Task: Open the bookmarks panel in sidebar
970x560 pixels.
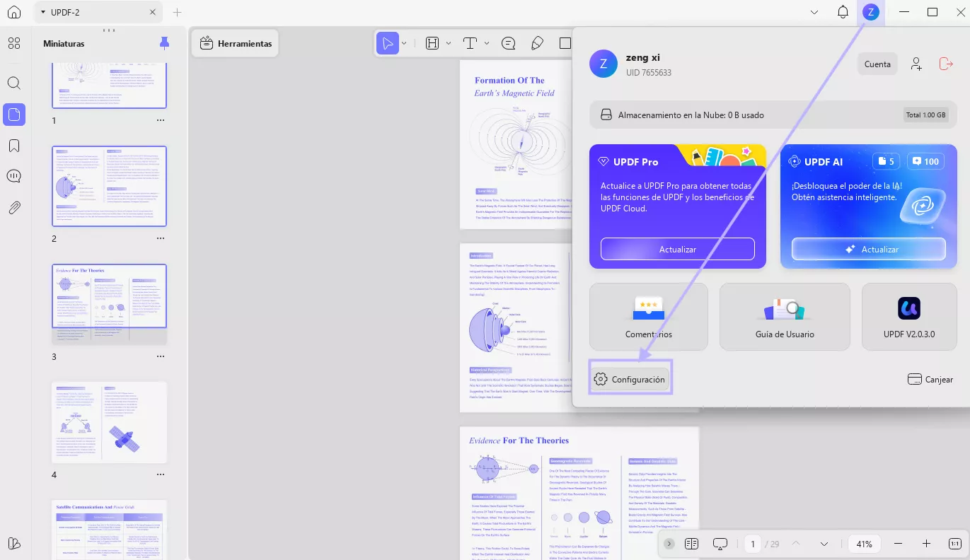Action: point(14,146)
